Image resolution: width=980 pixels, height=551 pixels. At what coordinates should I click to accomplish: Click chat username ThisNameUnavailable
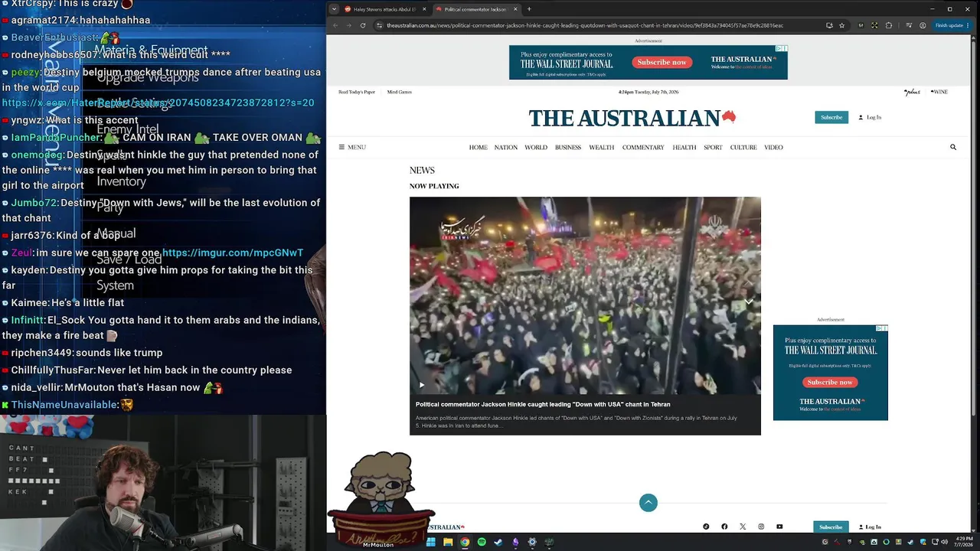click(x=65, y=404)
